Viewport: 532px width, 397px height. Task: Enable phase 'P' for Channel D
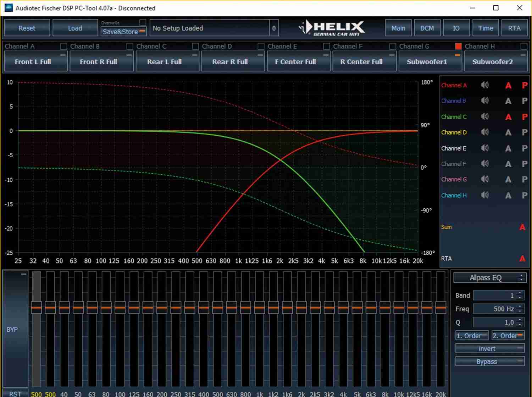(525, 133)
